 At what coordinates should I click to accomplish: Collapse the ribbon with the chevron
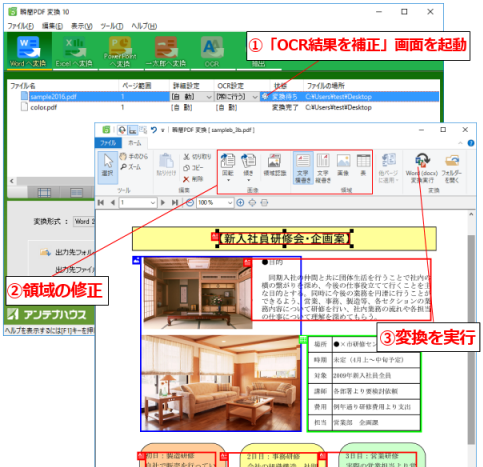[x=460, y=143]
